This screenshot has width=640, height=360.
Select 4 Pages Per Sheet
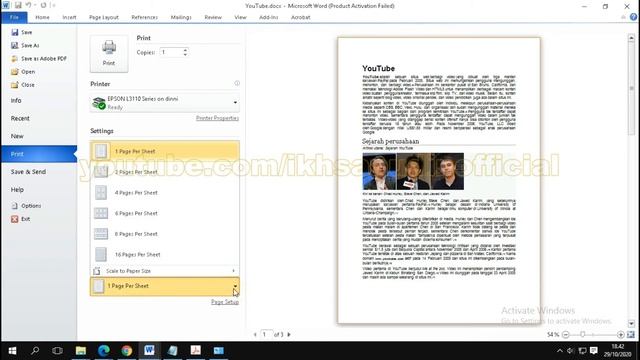coord(165,193)
